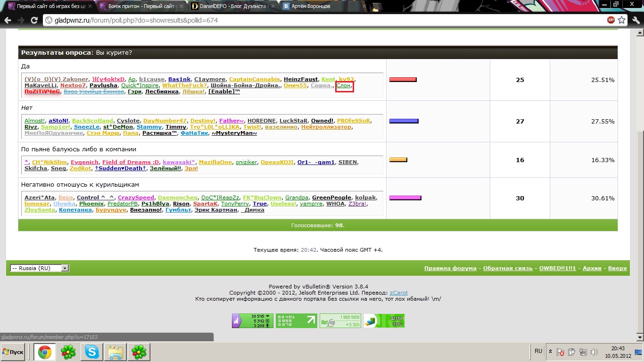
Task: Open the zCarot translator link
Action: pos(398,293)
